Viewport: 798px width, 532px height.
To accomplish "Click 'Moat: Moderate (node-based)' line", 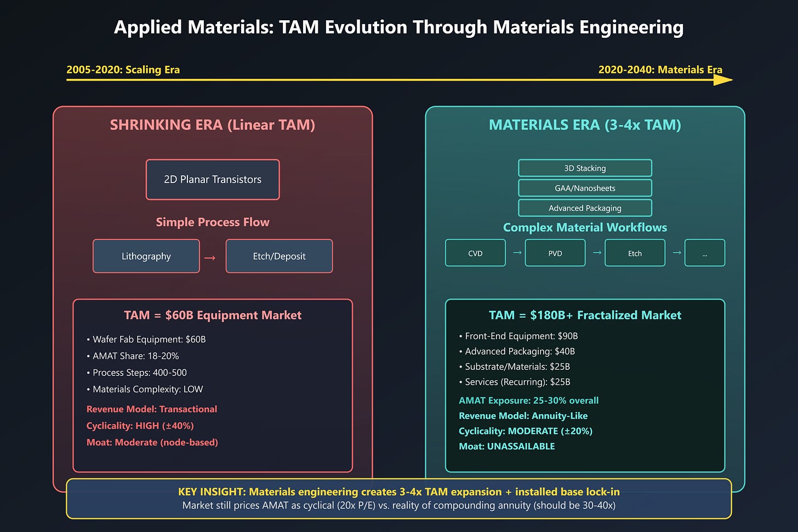I will [152, 442].
